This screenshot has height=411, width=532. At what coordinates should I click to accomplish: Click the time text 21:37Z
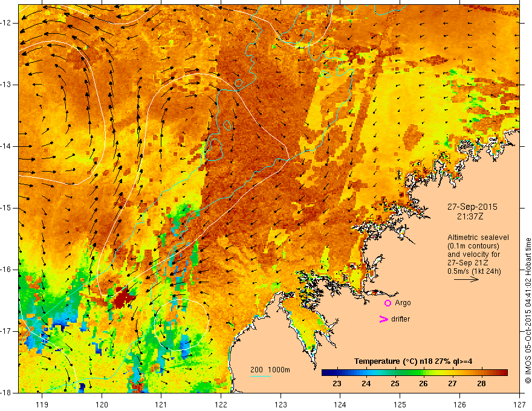(x=470, y=216)
